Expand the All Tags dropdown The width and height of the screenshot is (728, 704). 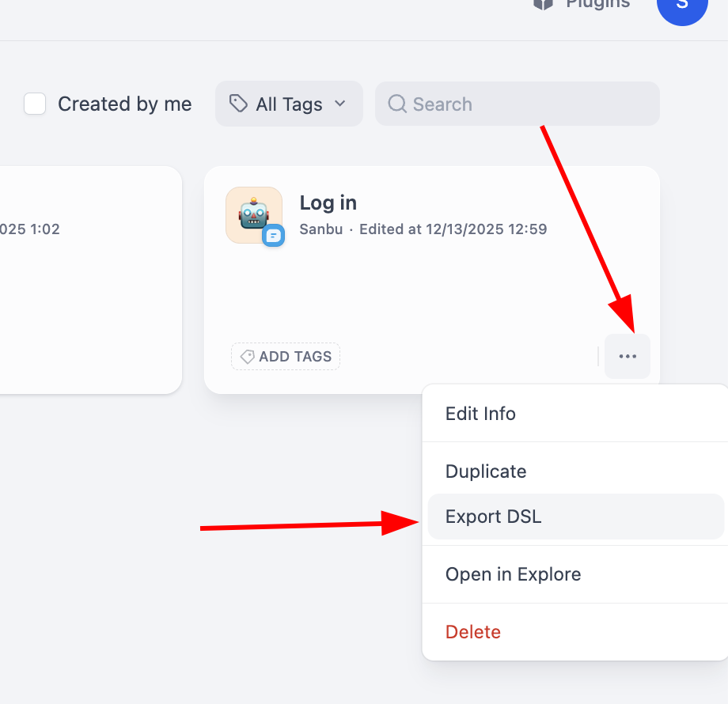(289, 104)
